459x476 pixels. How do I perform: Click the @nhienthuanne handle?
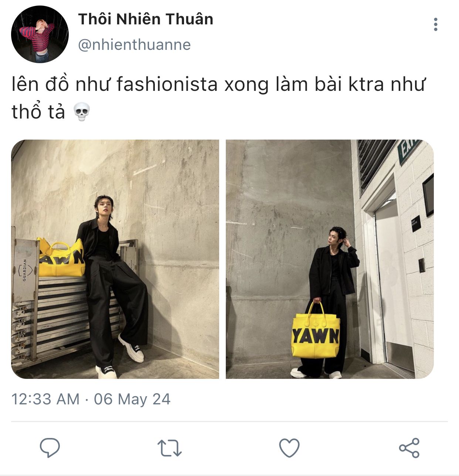135,45
